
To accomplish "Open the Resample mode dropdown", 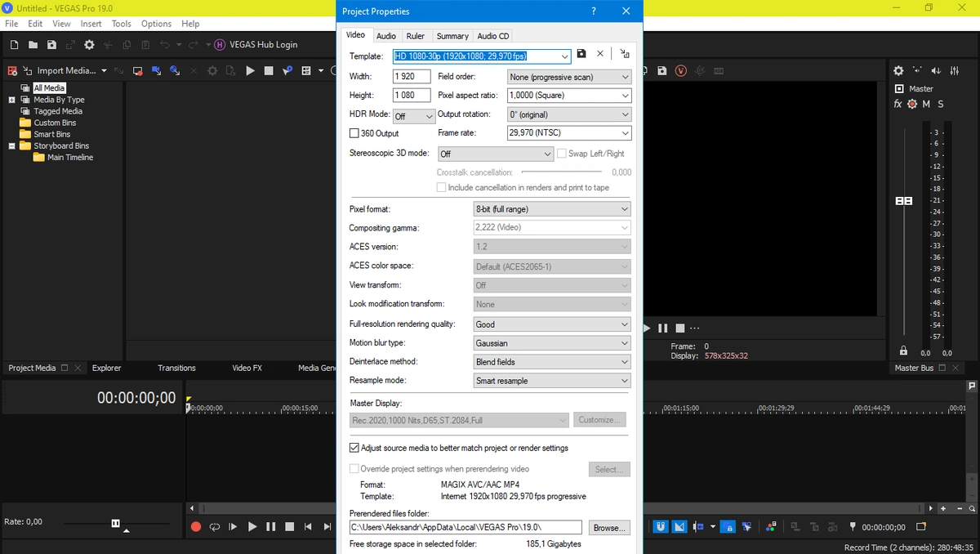I will [553, 381].
